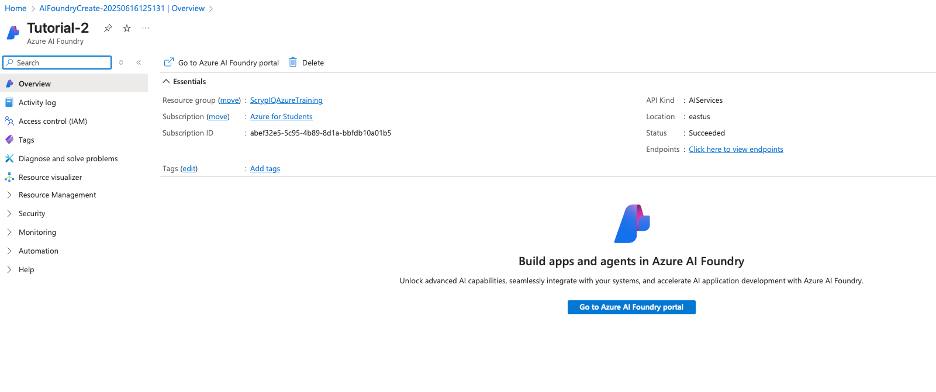Click the Add tags link

pyautogui.click(x=265, y=169)
